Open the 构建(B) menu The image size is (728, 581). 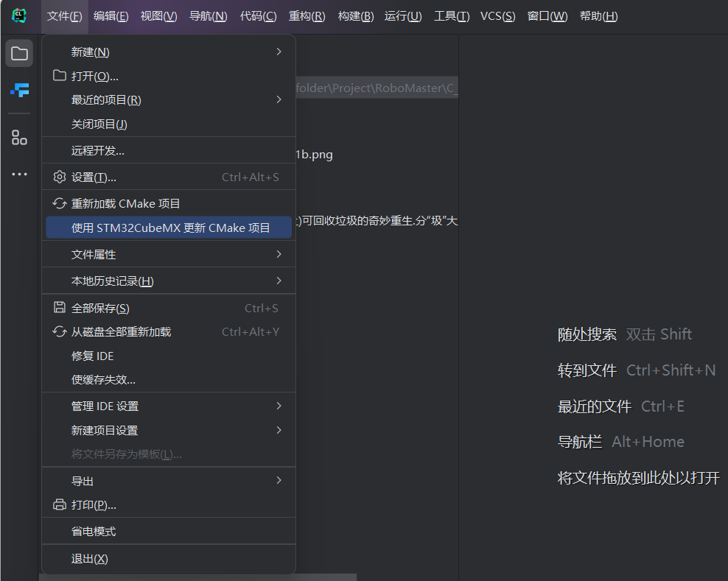(x=356, y=16)
